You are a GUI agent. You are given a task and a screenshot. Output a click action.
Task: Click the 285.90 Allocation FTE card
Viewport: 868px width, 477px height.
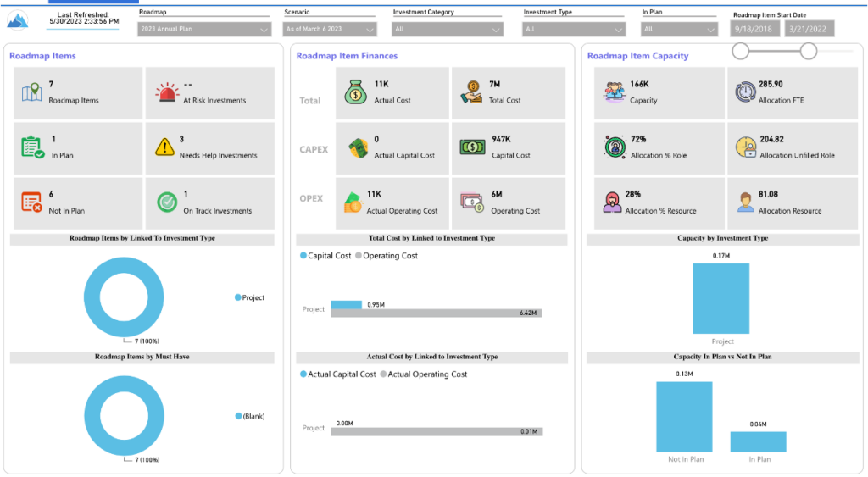tap(793, 93)
